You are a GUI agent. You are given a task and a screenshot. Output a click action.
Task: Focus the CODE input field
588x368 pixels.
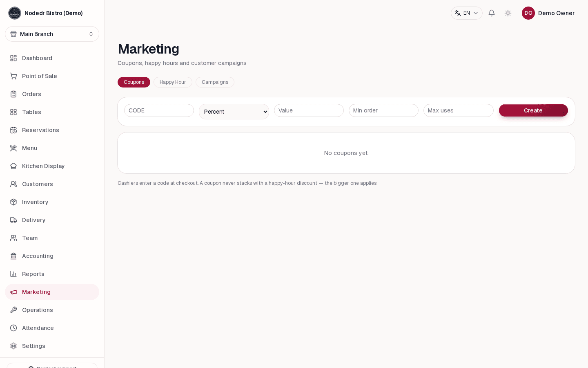159,110
